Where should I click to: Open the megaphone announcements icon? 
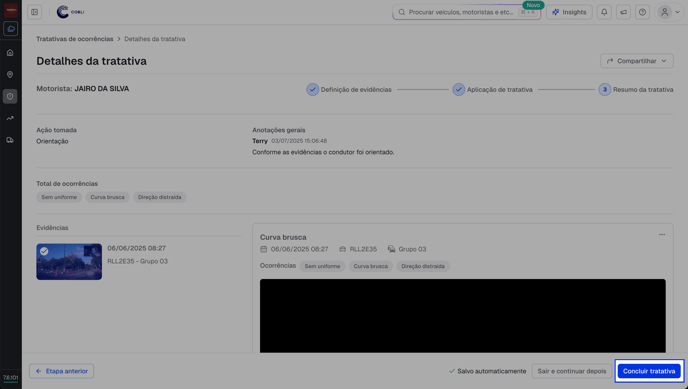click(x=624, y=12)
